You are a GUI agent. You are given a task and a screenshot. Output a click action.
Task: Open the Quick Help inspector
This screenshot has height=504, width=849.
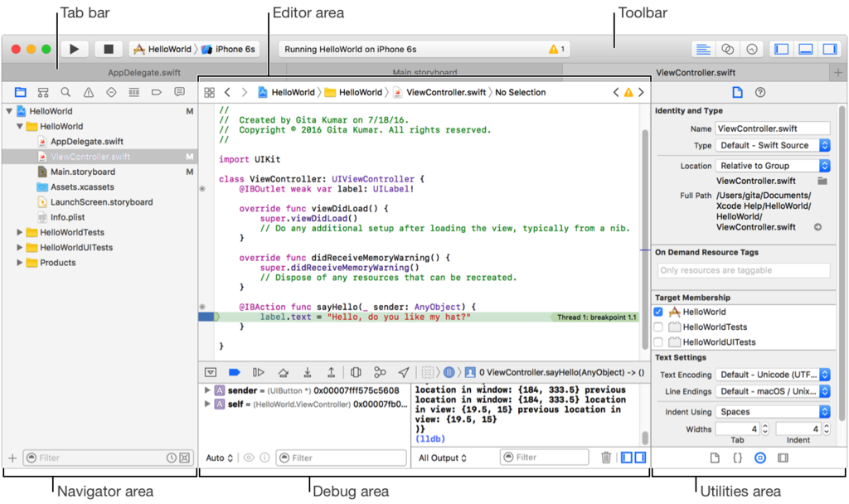click(x=759, y=92)
